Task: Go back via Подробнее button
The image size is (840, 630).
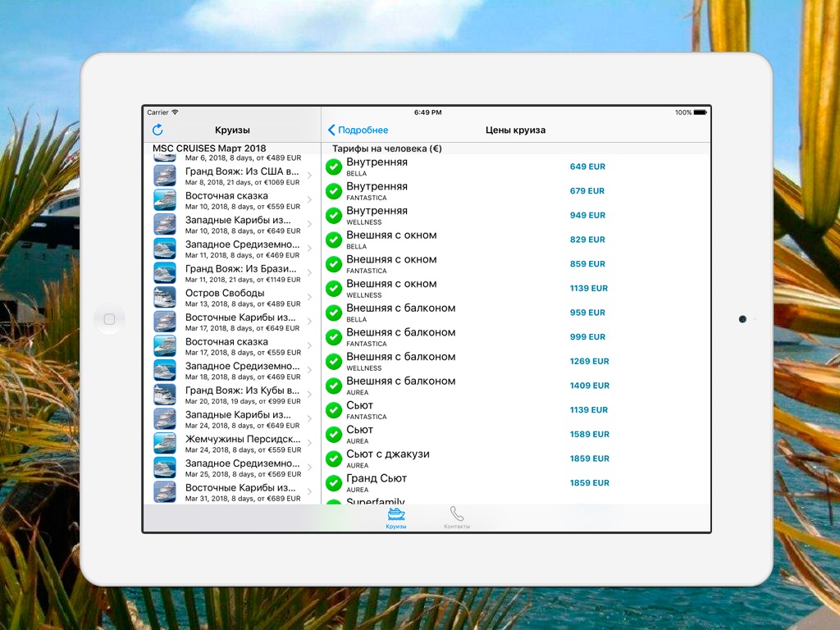Action: [x=358, y=130]
